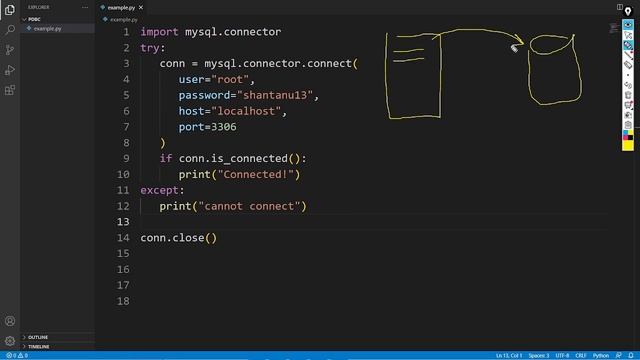Click the undo icon in annotation toolbar
640x360 pixels.
[x=628, y=85]
